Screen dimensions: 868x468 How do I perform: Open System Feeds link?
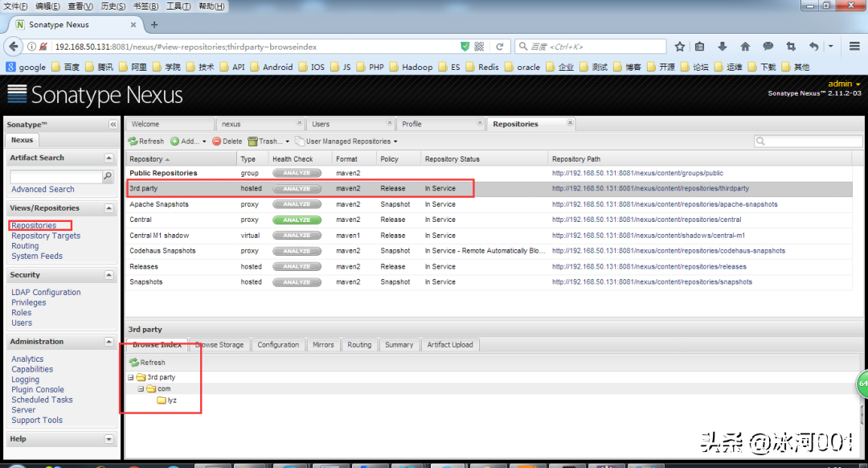tap(37, 257)
